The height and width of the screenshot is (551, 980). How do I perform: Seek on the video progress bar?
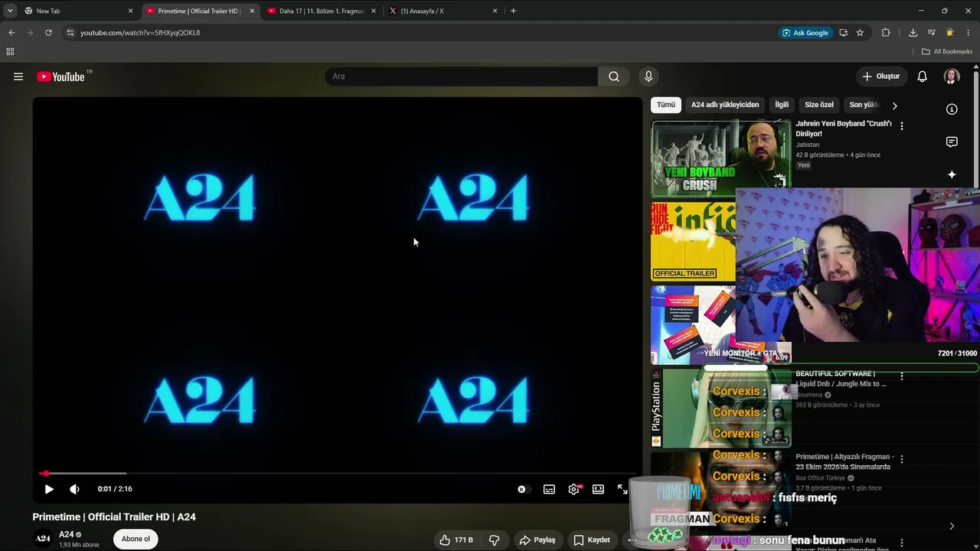pos(337,474)
